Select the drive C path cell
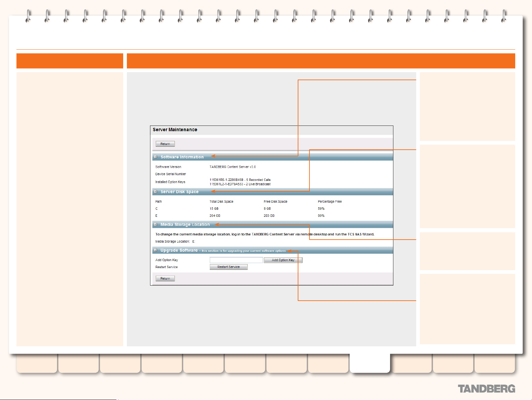The width and height of the screenshot is (532, 400). point(156,209)
